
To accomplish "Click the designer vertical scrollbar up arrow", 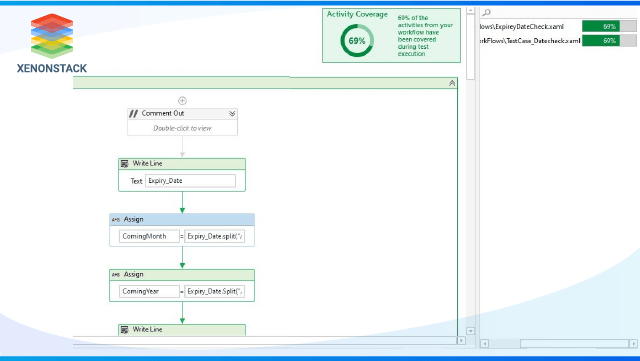I will tap(471, 11).
